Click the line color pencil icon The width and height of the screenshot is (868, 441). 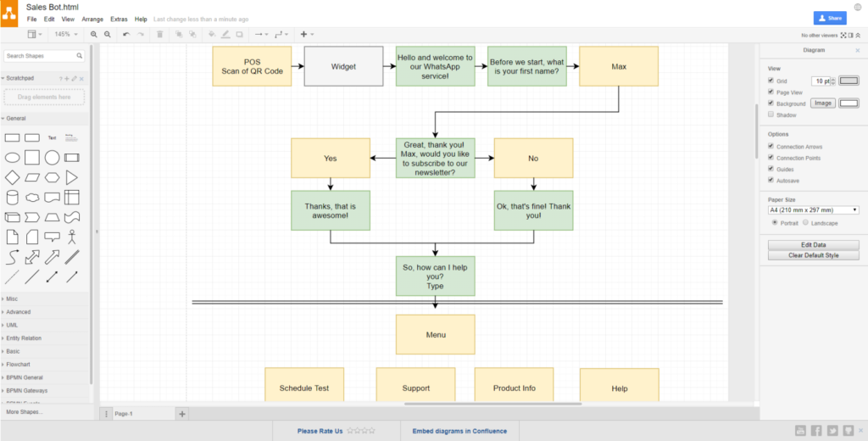pos(225,35)
